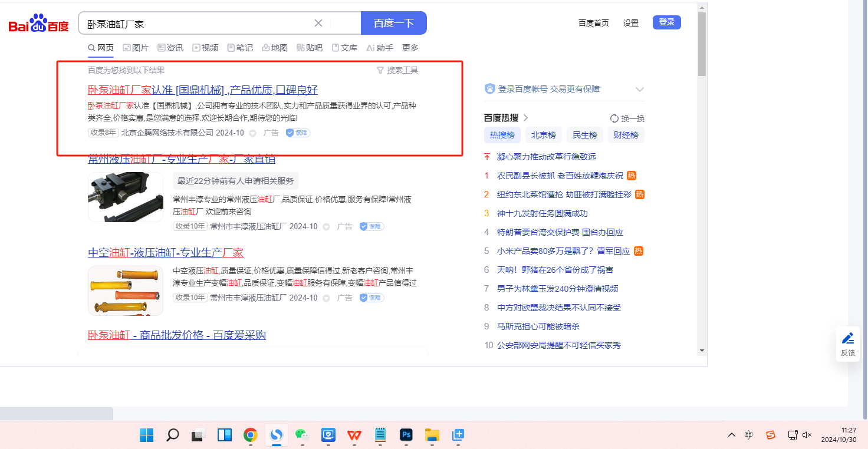Screen dimensions: 868x449
Task: Open dropdown arrow beside first ad result date
Action: pos(253,133)
